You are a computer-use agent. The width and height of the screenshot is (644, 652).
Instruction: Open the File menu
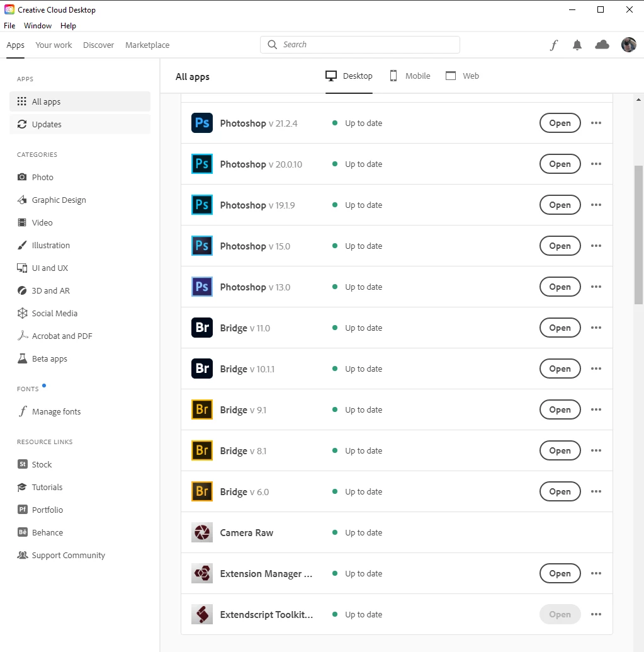coord(9,26)
